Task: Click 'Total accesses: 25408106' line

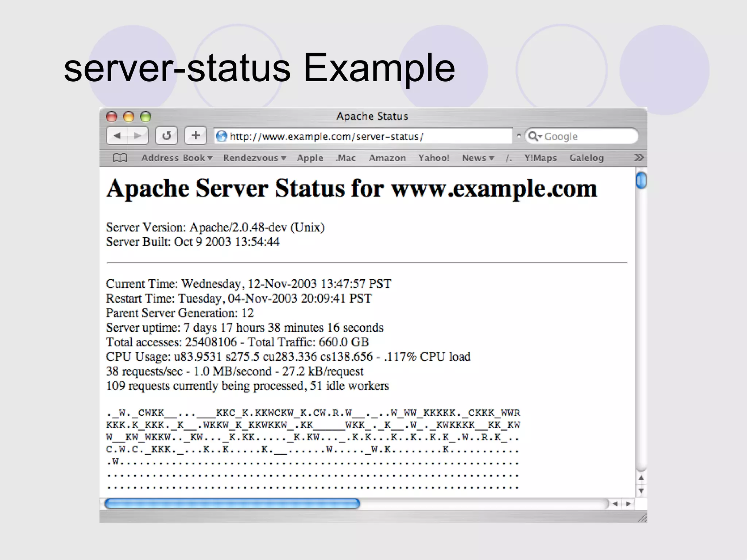Action: tap(237, 342)
